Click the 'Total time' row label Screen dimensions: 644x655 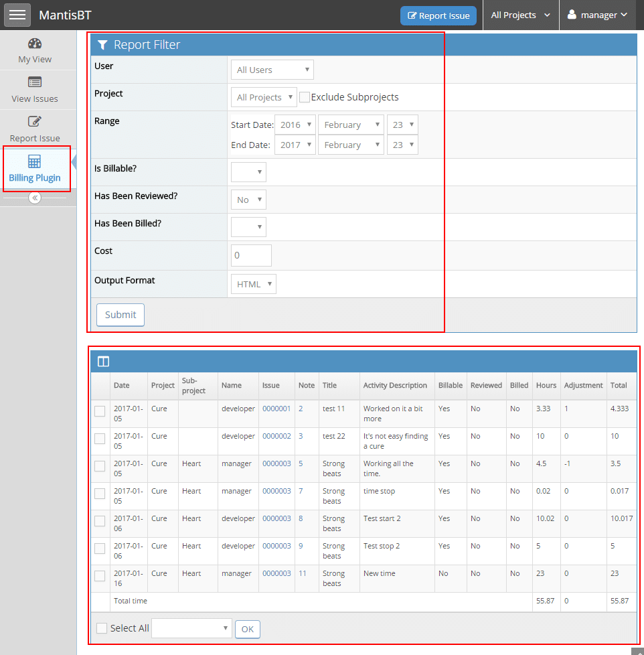[x=131, y=601]
